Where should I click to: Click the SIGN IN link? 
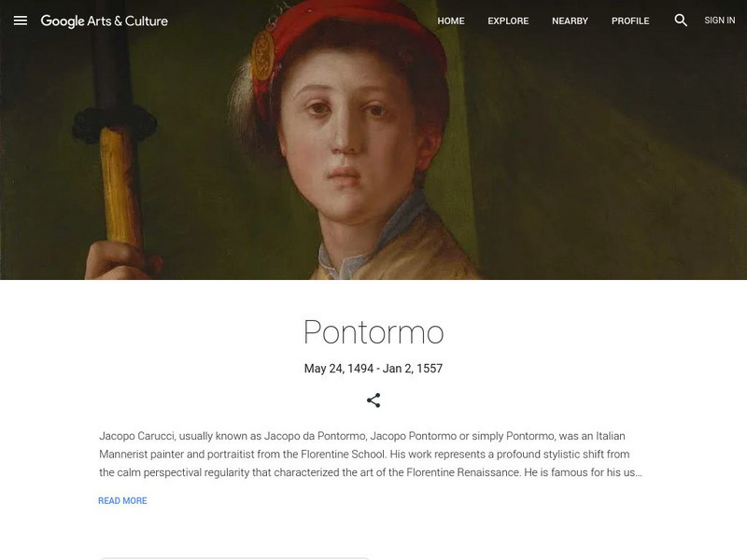coord(719,21)
